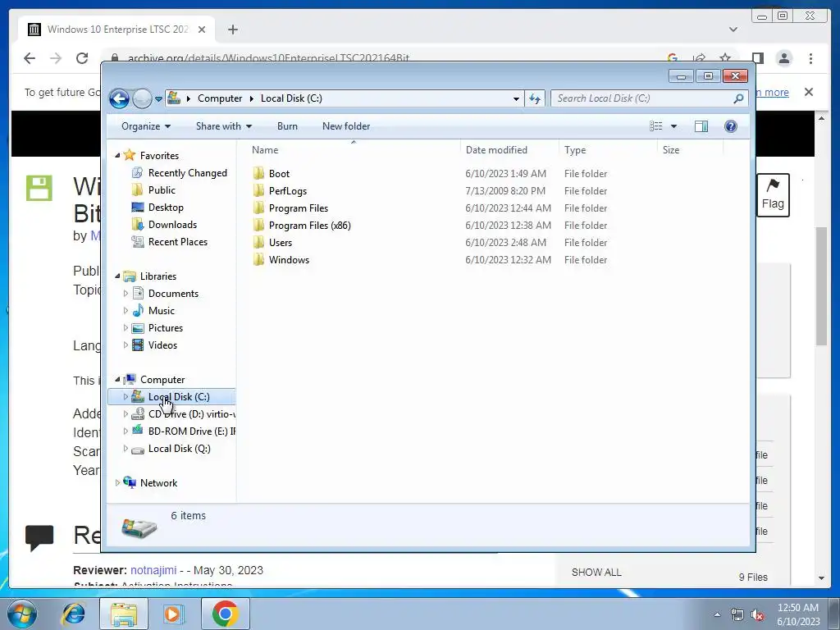Click the volume icon in system tray

(757, 614)
